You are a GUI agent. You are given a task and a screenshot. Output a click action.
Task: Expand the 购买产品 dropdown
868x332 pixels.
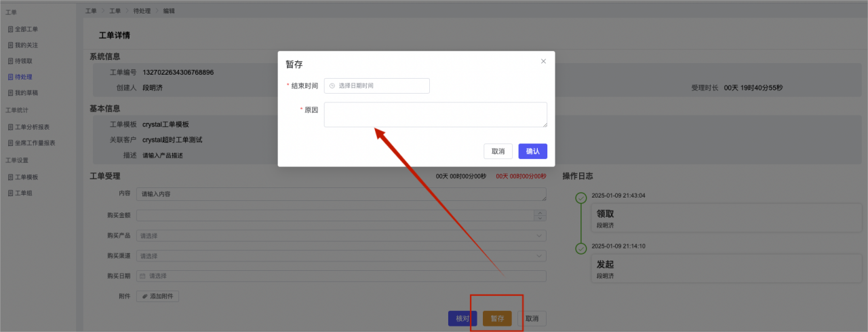[341, 236]
